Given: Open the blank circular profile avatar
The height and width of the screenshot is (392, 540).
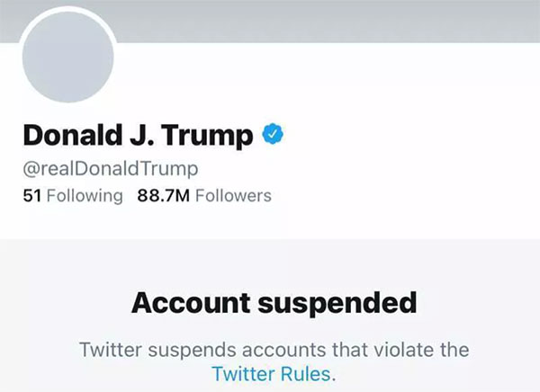Looking at the screenshot, I should (x=67, y=59).
